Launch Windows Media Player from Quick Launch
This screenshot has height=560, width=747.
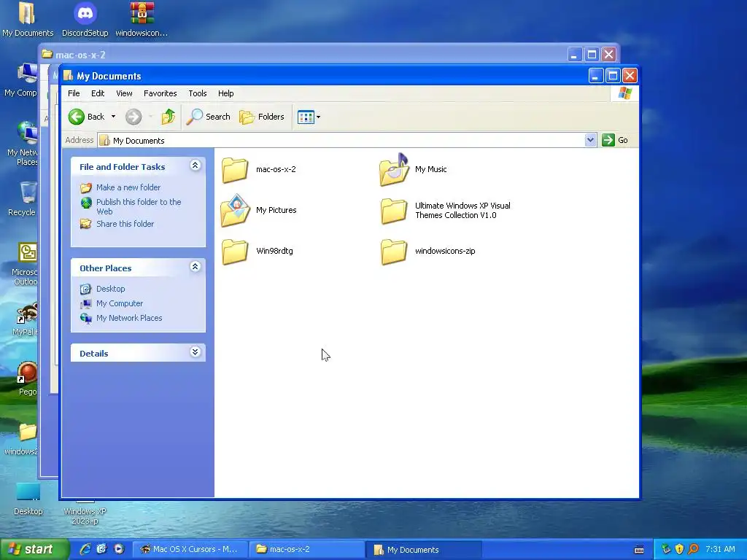(x=119, y=549)
